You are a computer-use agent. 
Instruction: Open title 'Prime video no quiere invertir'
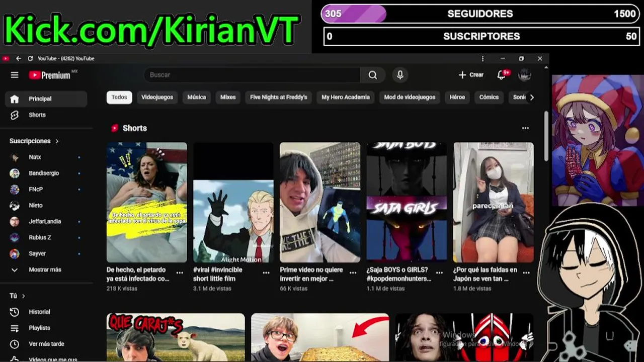coord(312,274)
